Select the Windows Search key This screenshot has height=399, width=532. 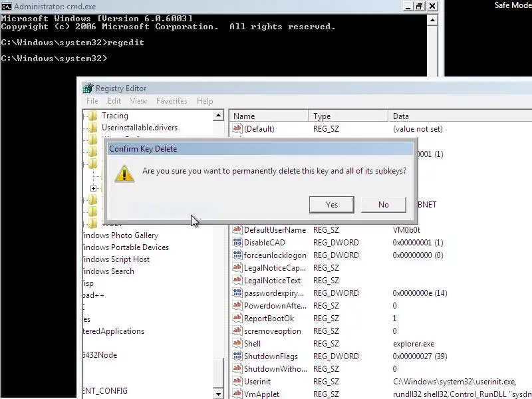pyautogui.click(x=108, y=271)
